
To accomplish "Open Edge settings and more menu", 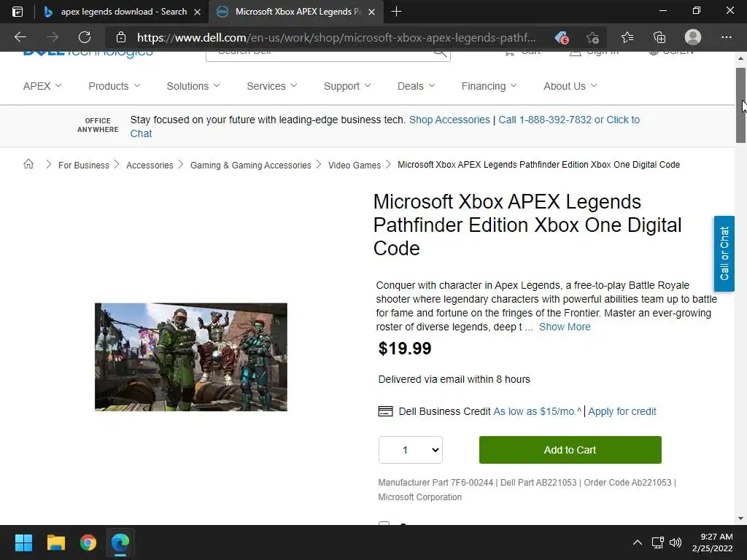I will [x=726, y=37].
